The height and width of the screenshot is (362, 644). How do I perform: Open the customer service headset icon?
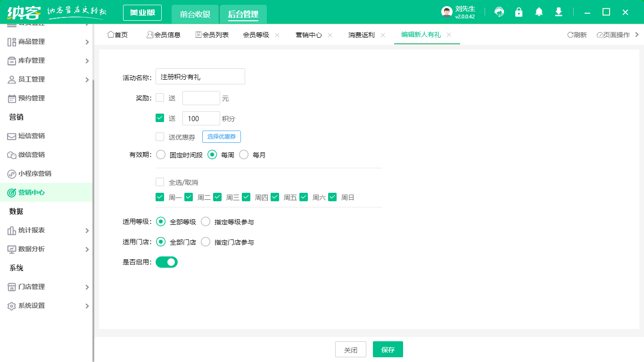[x=499, y=12]
